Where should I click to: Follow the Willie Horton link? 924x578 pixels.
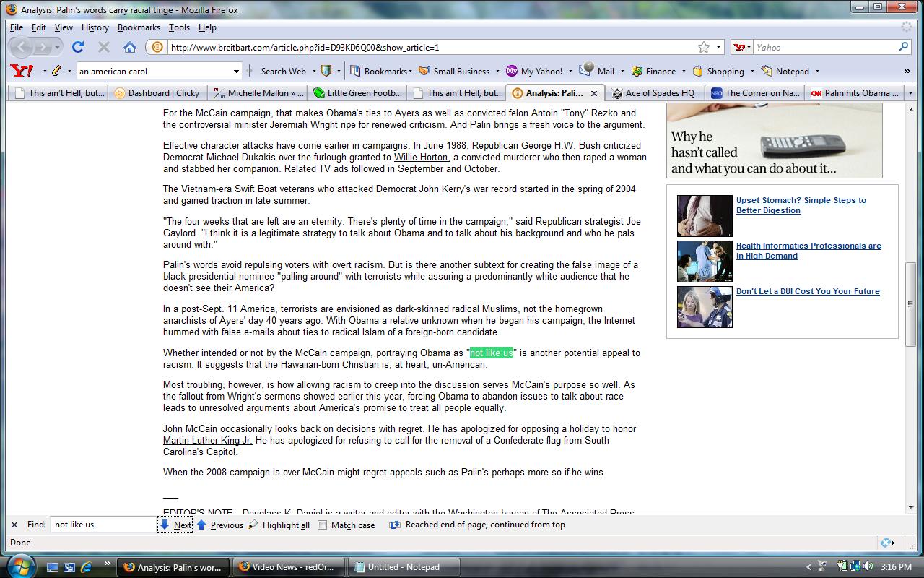pyautogui.click(x=422, y=157)
